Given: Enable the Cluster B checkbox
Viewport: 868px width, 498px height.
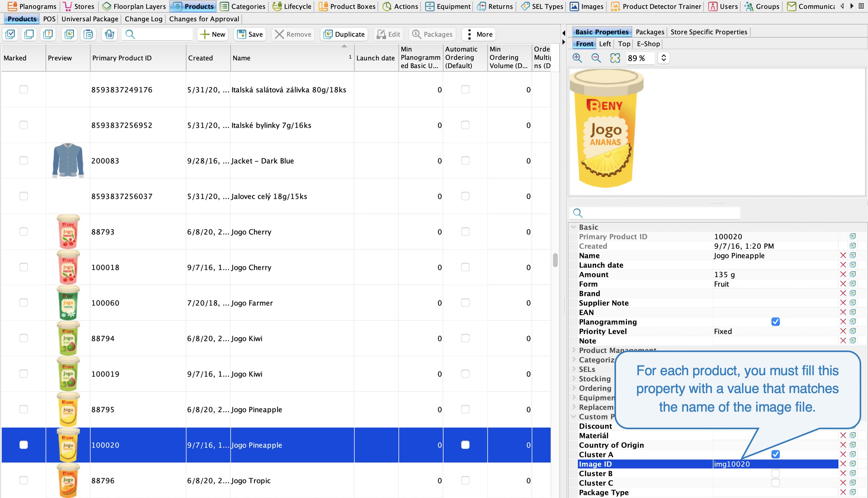Looking at the screenshot, I should point(775,473).
